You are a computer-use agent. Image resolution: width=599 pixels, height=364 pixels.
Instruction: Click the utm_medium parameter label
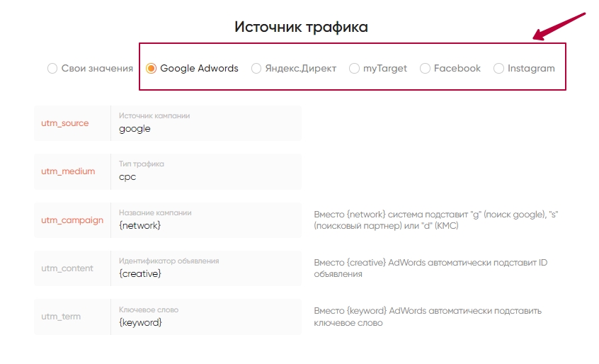click(x=68, y=171)
